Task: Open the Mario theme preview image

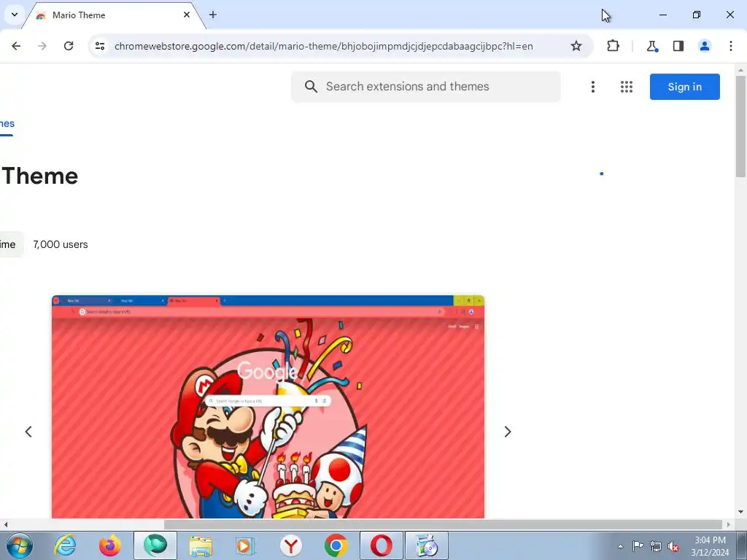Action: pos(268,407)
